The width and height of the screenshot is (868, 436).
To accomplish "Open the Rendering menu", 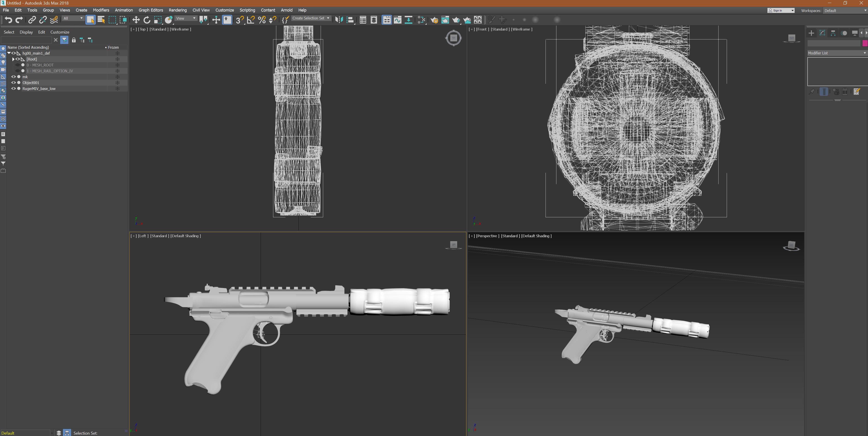I will click(178, 10).
